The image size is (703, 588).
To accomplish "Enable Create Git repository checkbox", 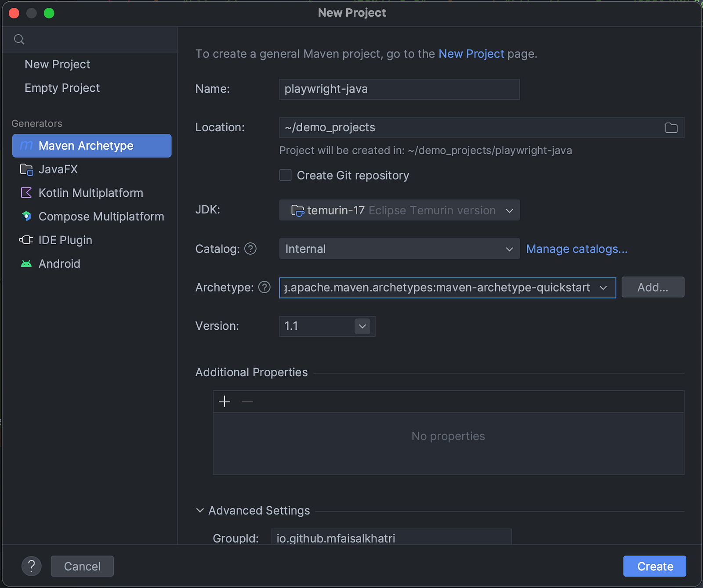I will tap(286, 175).
